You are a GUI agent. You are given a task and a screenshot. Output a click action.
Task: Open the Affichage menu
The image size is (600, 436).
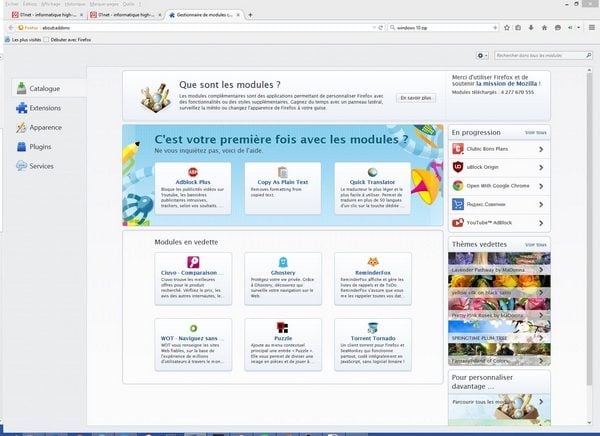pyautogui.click(x=51, y=4)
